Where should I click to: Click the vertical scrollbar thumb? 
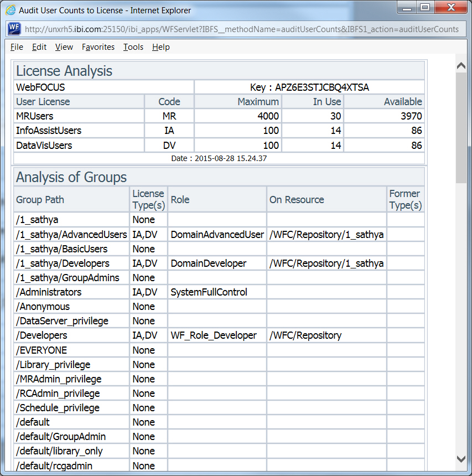coord(461,127)
